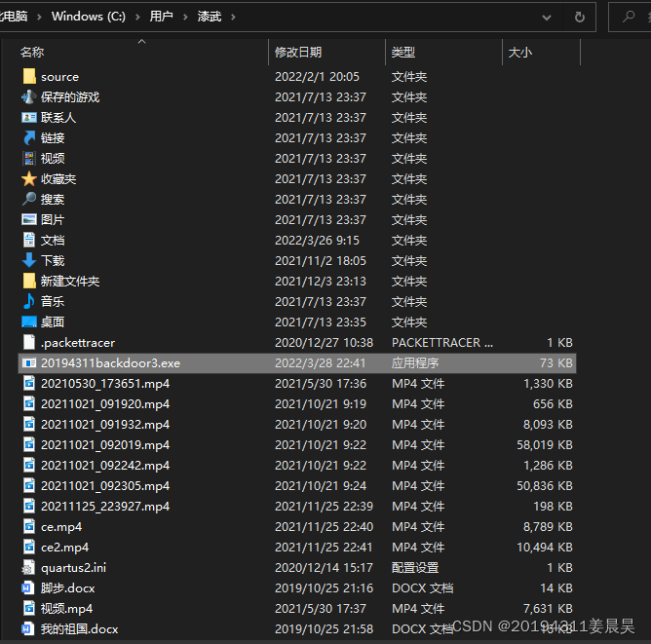This screenshot has width=651, height=644.
Task: Click date 2022/3/26 9:15
Action: click(x=317, y=240)
